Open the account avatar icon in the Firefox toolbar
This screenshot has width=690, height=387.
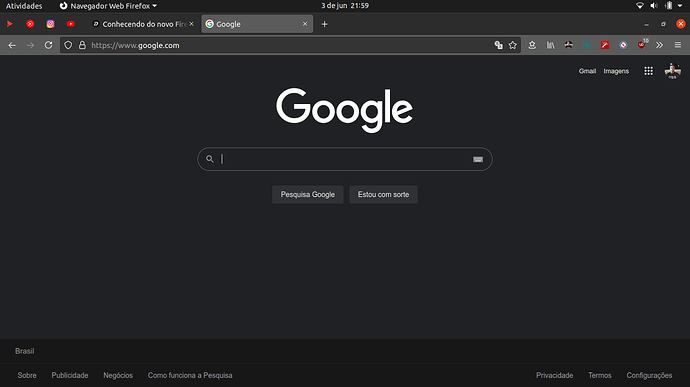click(569, 45)
